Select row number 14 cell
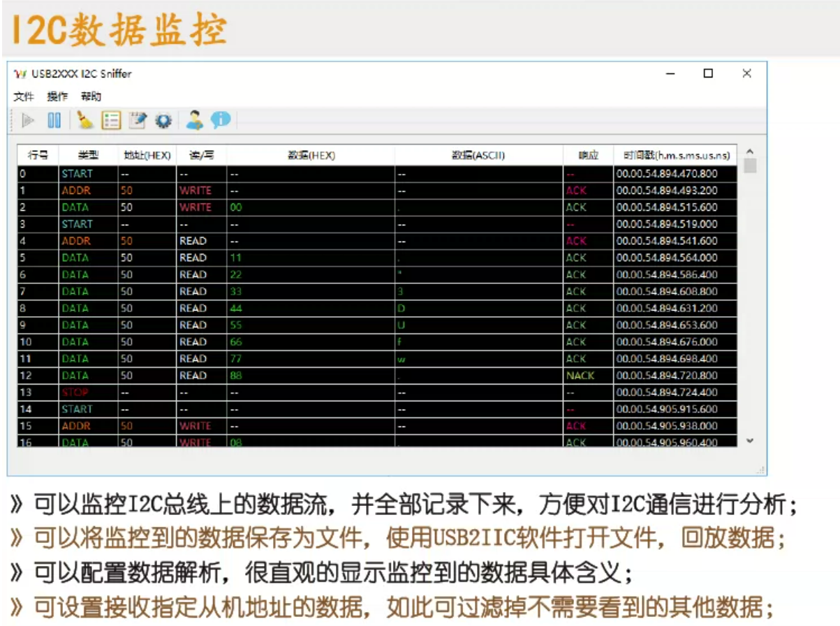 (x=38, y=409)
